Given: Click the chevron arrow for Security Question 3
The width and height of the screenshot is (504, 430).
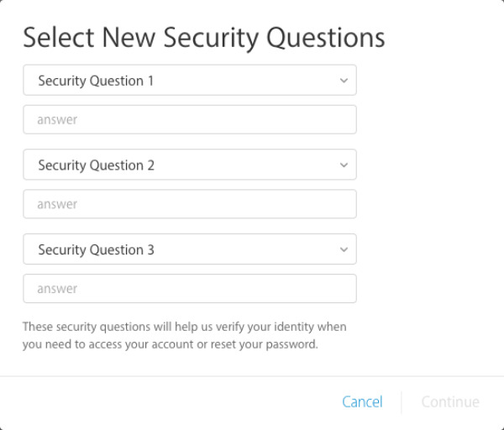Looking at the screenshot, I should 343,249.
